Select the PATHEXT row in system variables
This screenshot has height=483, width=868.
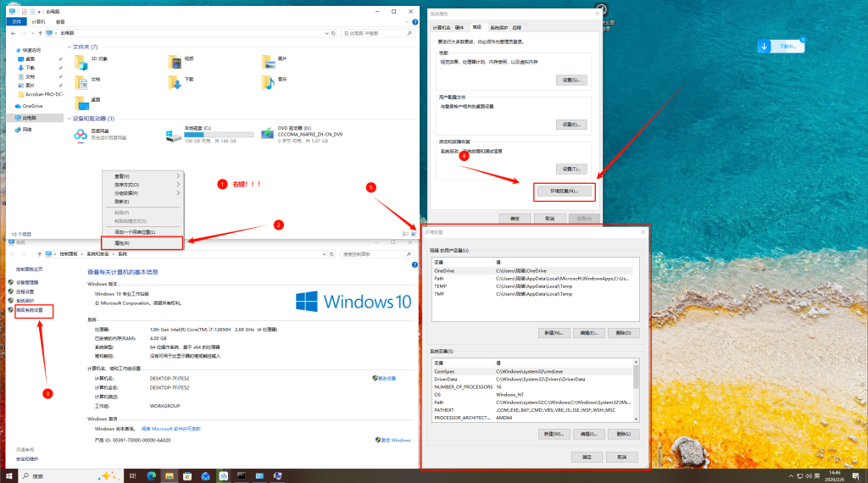click(x=533, y=410)
